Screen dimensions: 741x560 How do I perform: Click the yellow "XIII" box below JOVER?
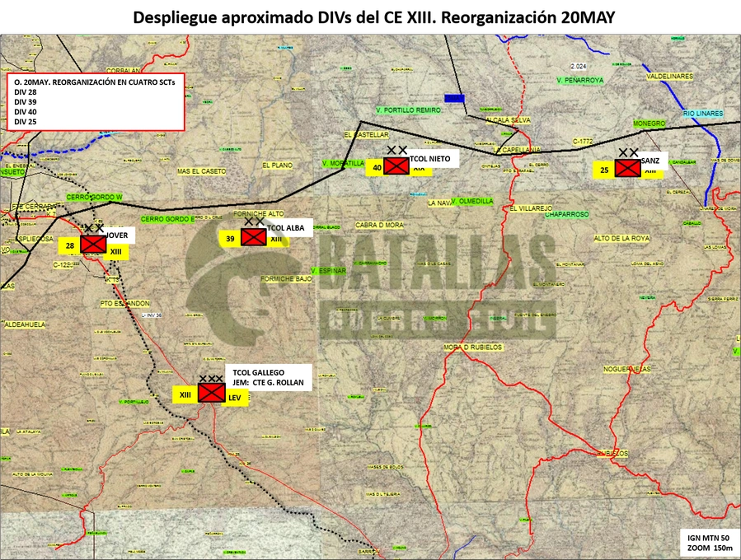point(115,252)
